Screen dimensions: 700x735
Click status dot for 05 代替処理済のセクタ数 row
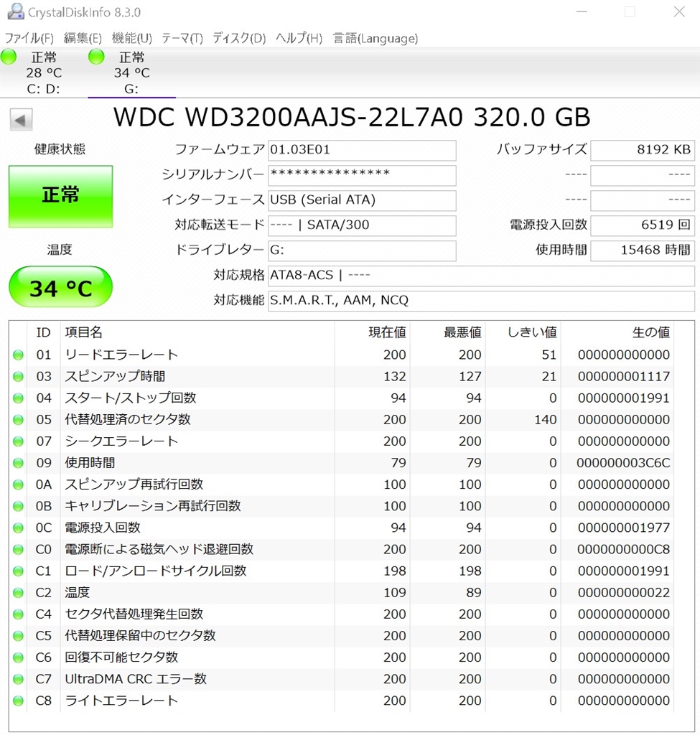(18, 420)
